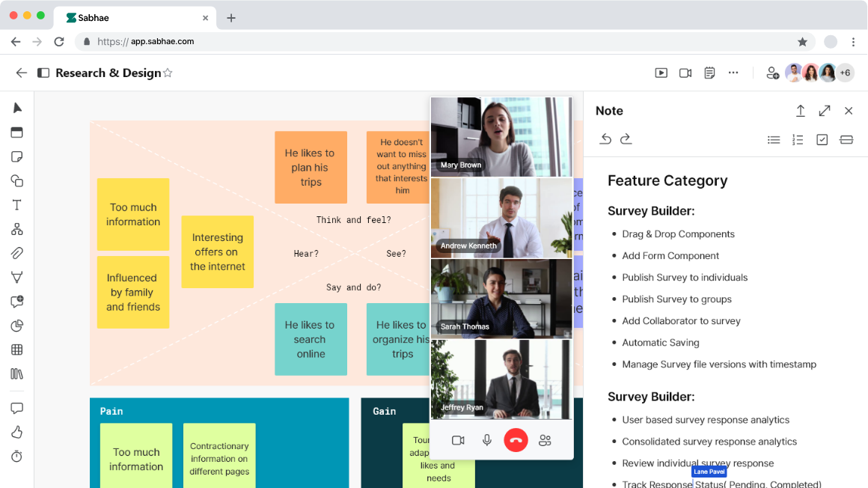
Task: Expand the Note panel to fullscreen
Action: coord(825,111)
